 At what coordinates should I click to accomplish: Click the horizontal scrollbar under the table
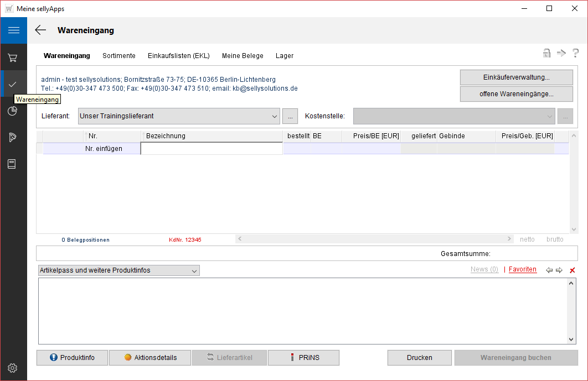(x=374, y=239)
